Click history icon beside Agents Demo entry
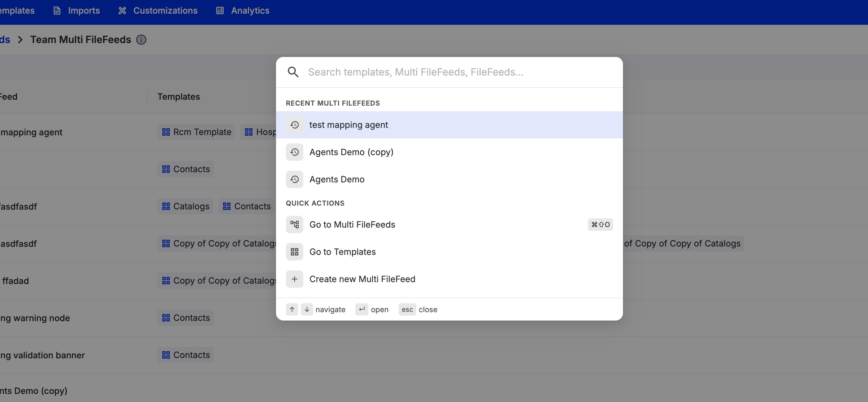This screenshot has width=868, height=402. tap(295, 179)
